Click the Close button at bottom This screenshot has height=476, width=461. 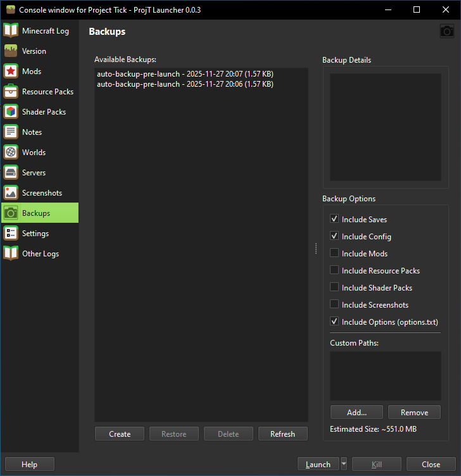(431, 464)
